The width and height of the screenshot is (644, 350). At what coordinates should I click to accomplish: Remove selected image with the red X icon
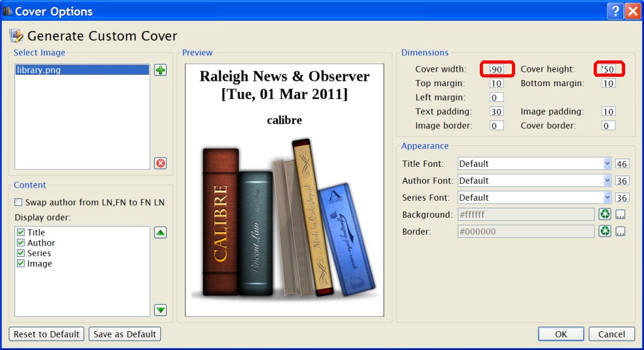pos(160,163)
